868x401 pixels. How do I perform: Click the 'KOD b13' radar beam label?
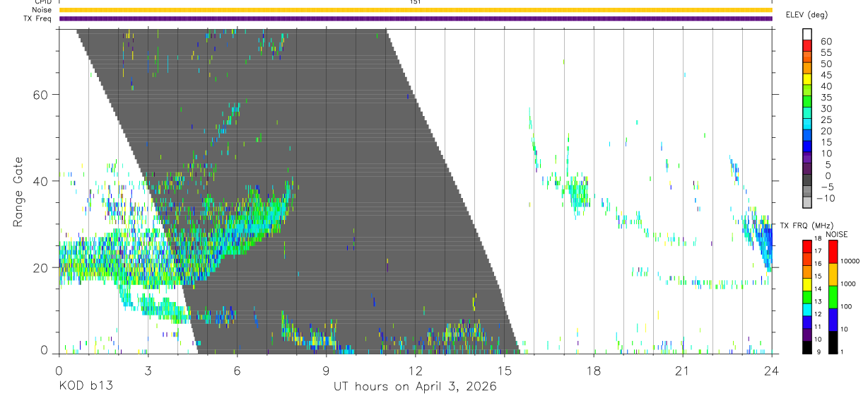pyautogui.click(x=85, y=386)
